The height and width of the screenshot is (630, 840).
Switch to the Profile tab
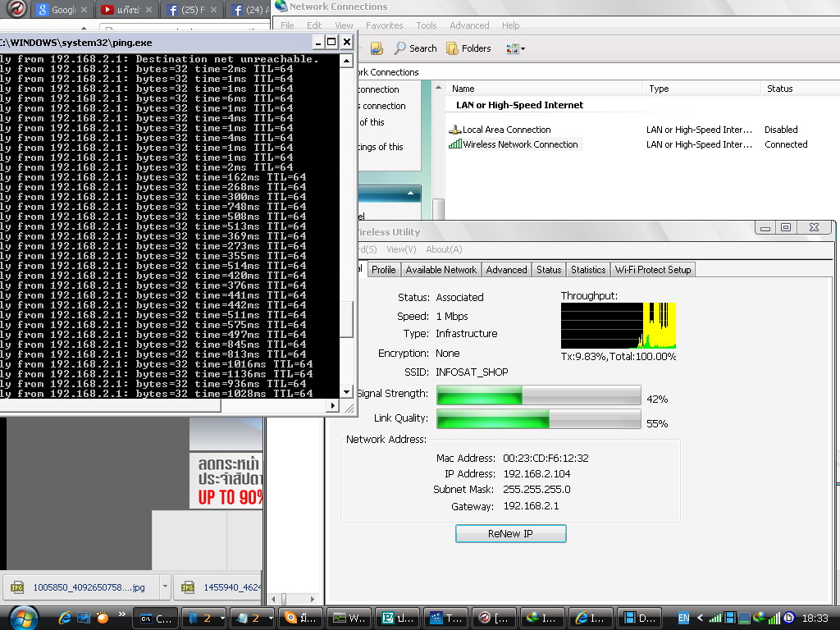tap(384, 269)
